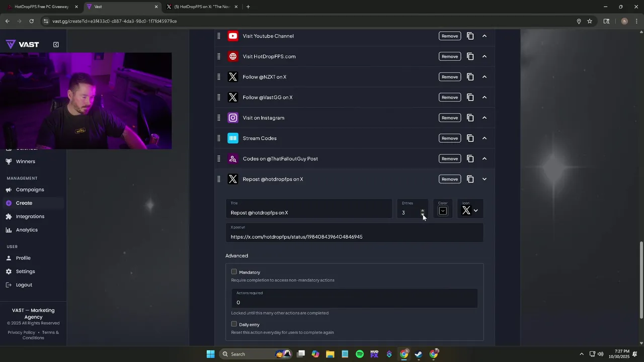Expand the Follow @NZXT on X action
This screenshot has width=644, height=362.
point(485,77)
